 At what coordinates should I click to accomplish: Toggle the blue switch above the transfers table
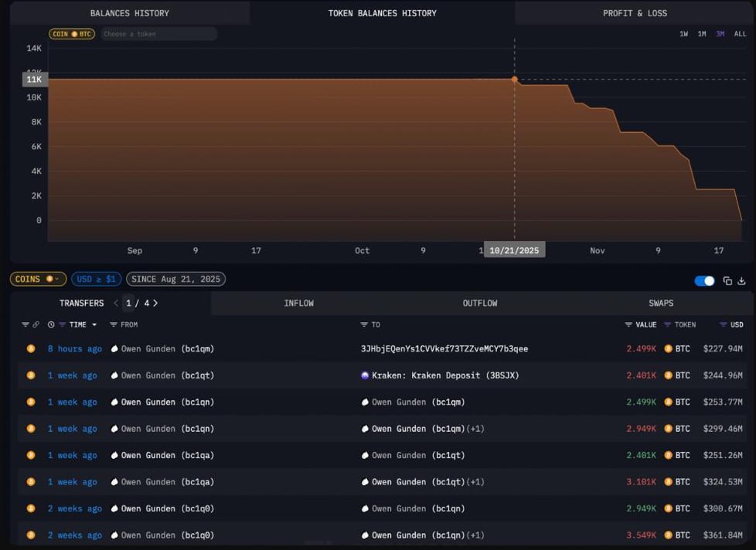click(x=704, y=281)
